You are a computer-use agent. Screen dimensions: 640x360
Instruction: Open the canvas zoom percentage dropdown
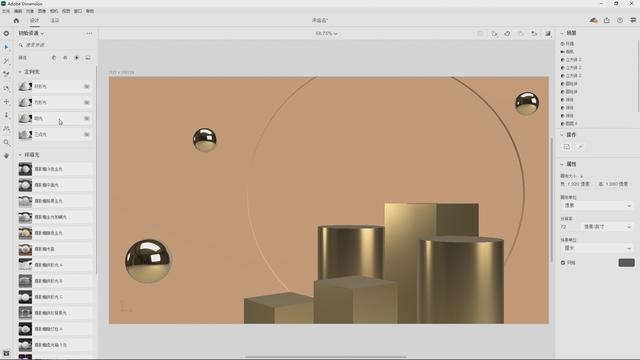tap(326, 33)
